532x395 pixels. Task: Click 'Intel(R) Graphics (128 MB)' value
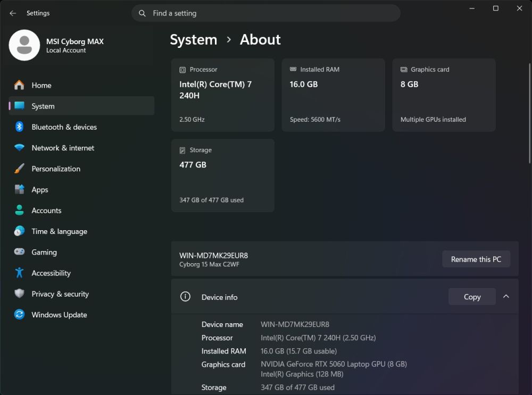(x=302, y=374)
